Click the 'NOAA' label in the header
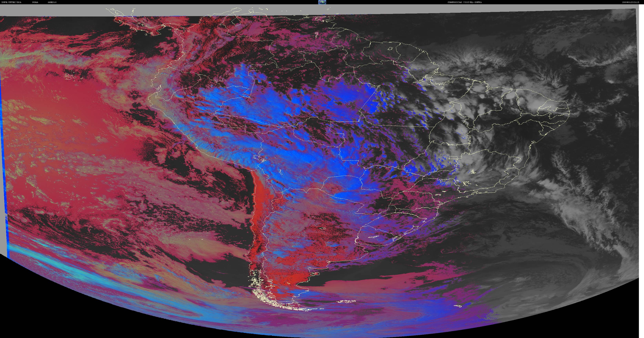This screenshot has width=644, height=338. pyautogui.click(x=35, y=2)
